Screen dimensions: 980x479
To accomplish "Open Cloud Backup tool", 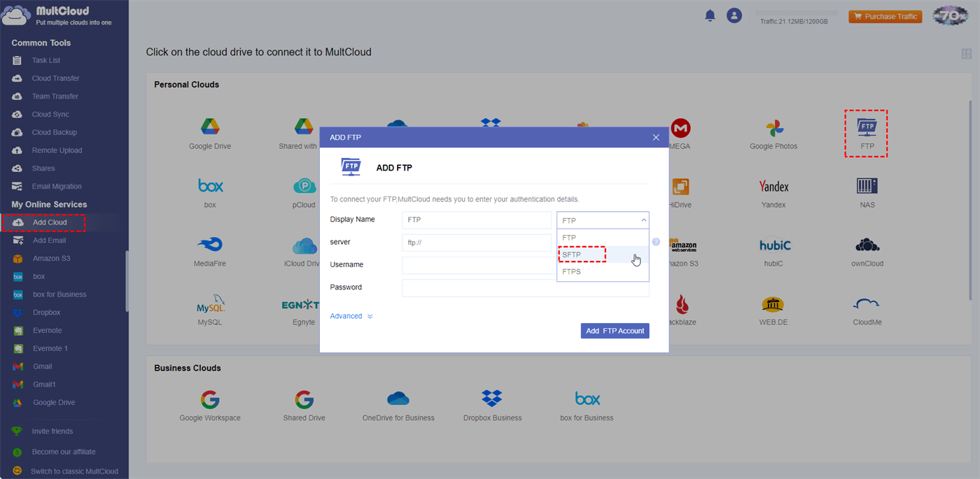I will coord(54,132).
